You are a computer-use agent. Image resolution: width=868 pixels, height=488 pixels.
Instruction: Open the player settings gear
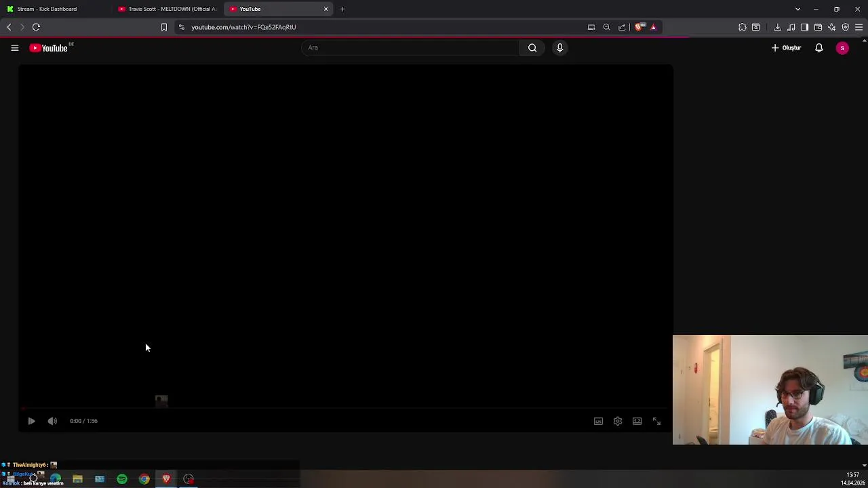618,422
